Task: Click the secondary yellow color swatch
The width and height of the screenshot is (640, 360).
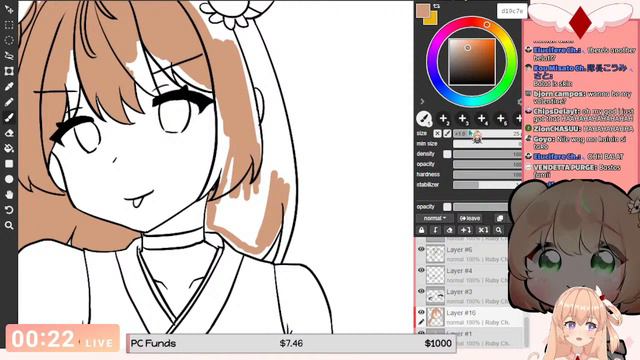Action: 433,20
